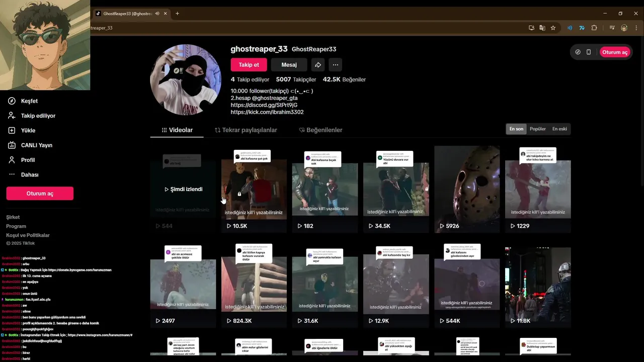Click the Program footer link
Screen dimensions: 644x362
coord(16,226)
